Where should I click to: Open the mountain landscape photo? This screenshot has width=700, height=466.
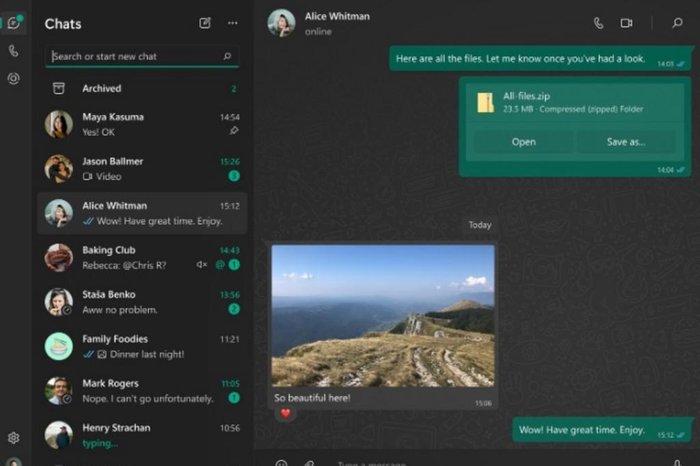click(383, 316)
